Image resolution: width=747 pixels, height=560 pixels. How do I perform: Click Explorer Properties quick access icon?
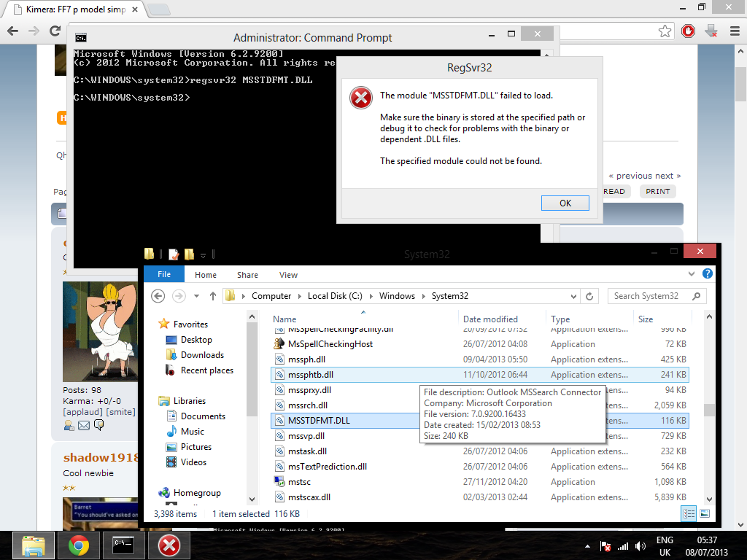[174, 254]
